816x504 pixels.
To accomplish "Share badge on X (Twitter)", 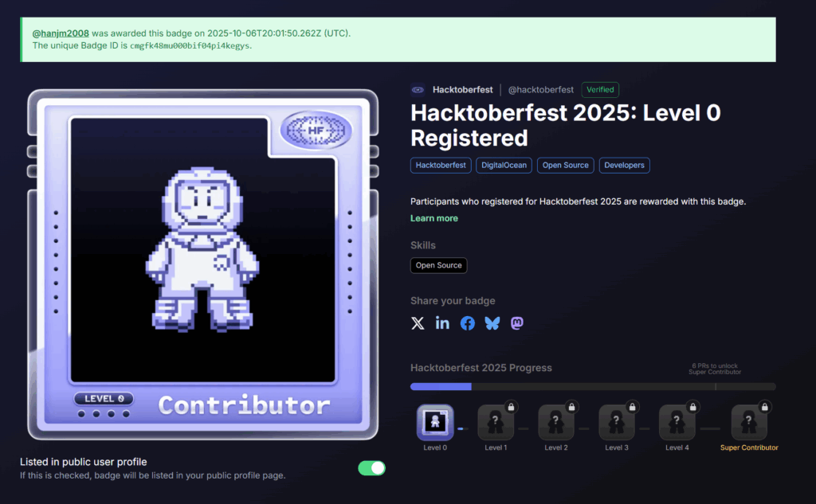I will (418, 323).
